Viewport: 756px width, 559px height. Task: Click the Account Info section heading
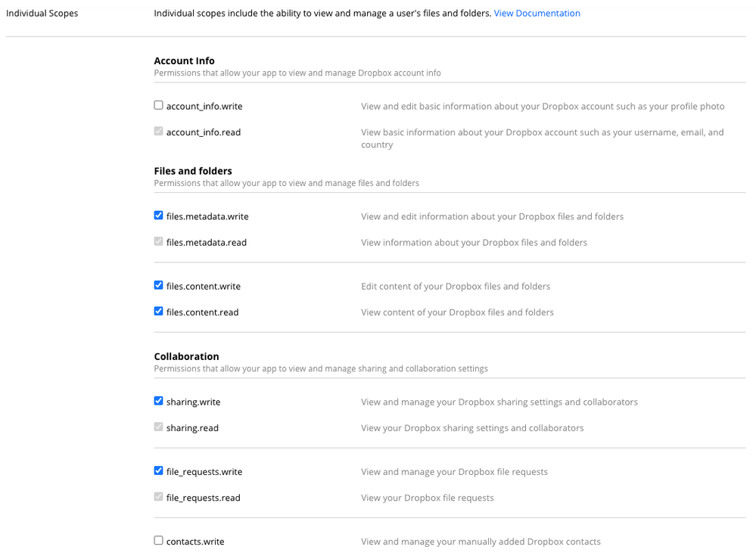184,61
